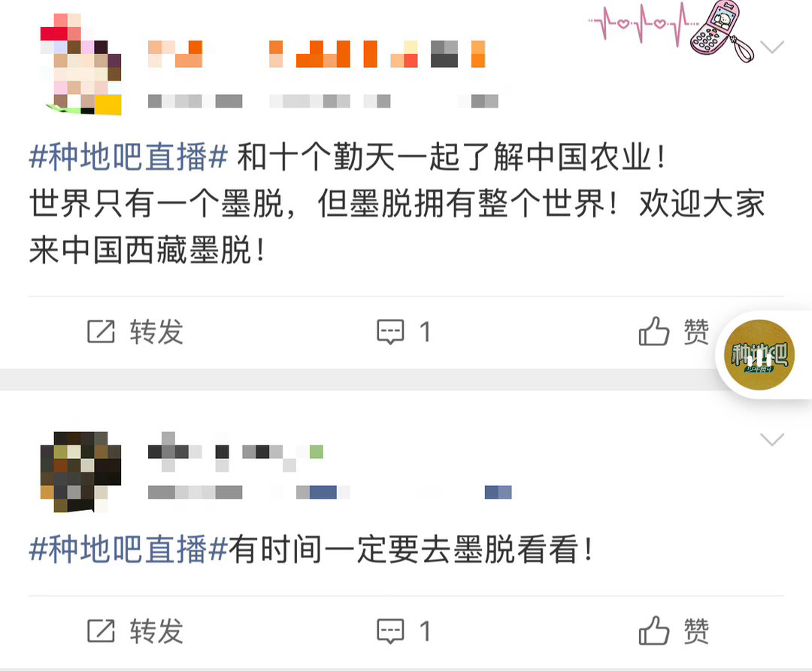Viewport: 812px width, 671px height.
Task: Tap the repost icon on first post
Action: point(101,332)
